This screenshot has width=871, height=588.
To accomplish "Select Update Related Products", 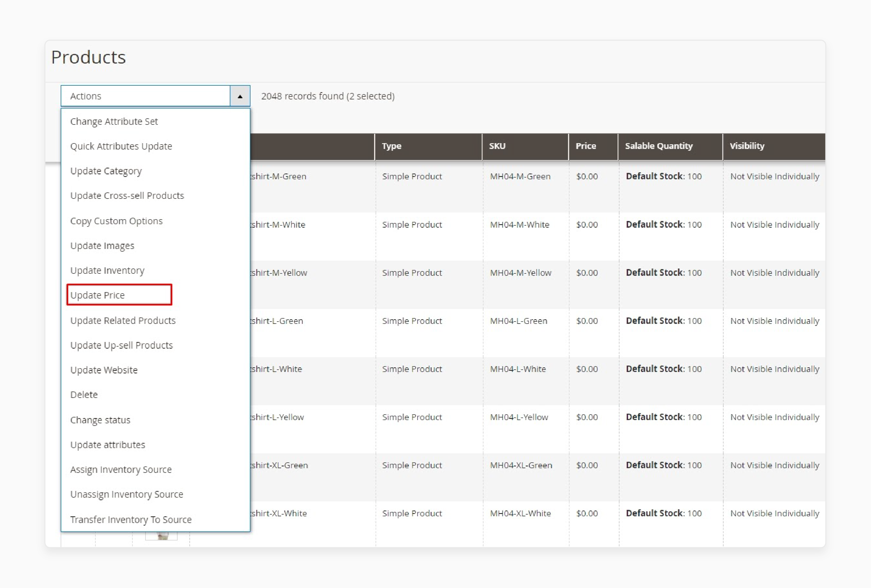I will 123,320.
